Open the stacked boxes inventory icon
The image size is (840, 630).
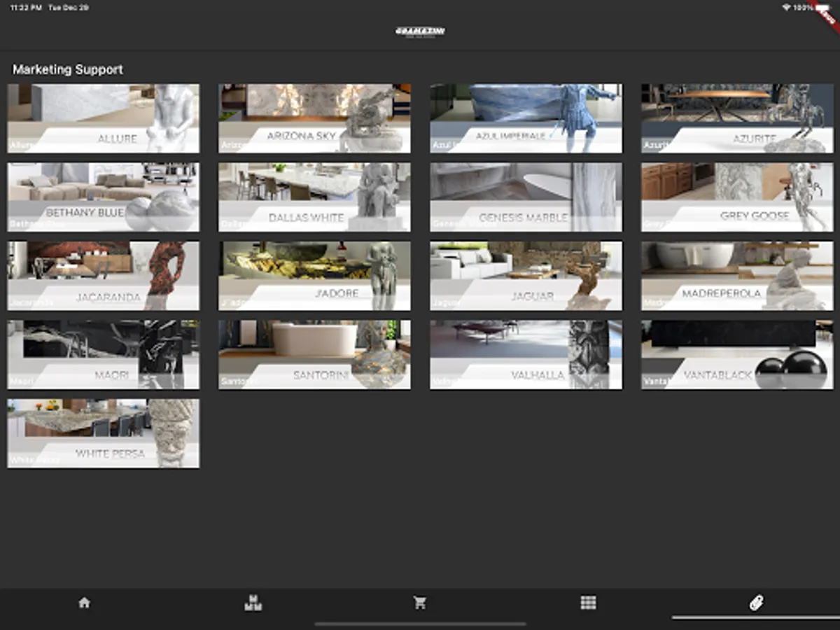(x=252, y=603)
